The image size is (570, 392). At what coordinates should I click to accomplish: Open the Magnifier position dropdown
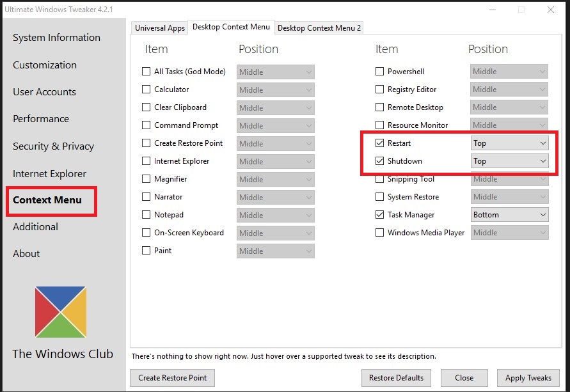coord(276,180)
